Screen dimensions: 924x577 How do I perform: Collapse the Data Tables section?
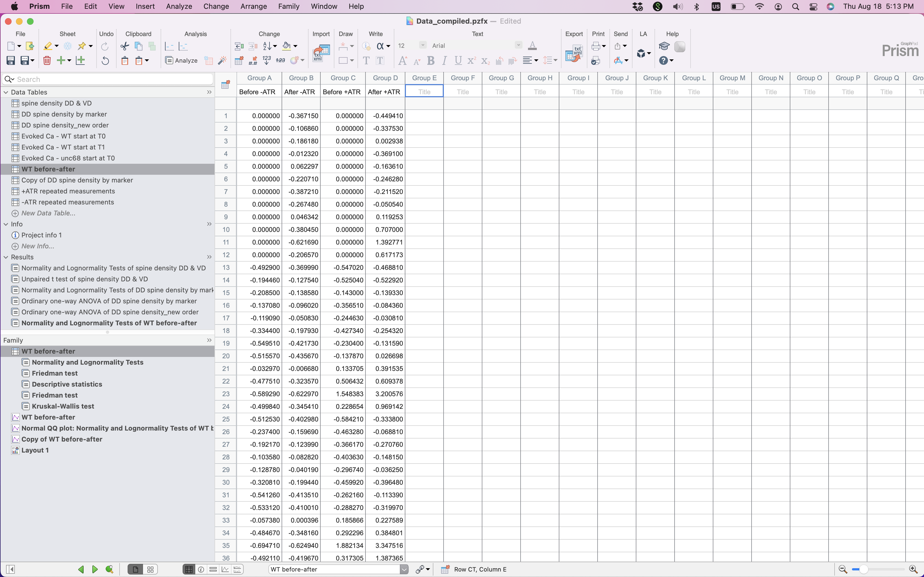6,92
